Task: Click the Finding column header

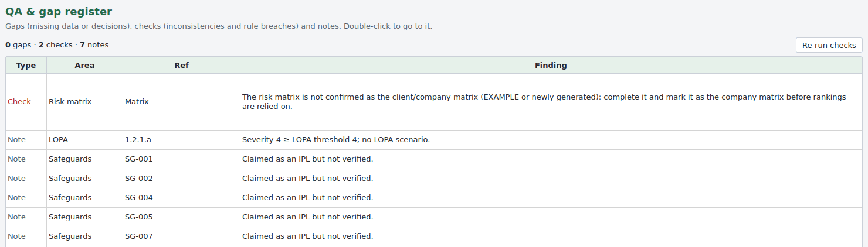Action: tap(551, 65)
